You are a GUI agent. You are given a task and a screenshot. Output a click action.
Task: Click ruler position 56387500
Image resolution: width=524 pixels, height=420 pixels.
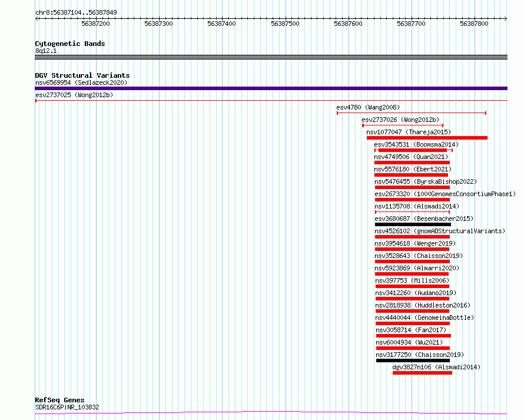tap(285, 24)
